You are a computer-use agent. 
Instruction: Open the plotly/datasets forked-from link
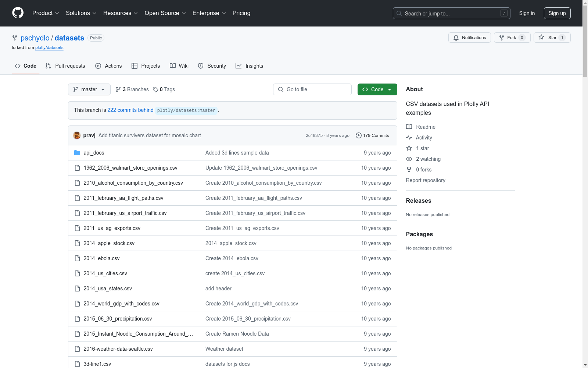49,47
